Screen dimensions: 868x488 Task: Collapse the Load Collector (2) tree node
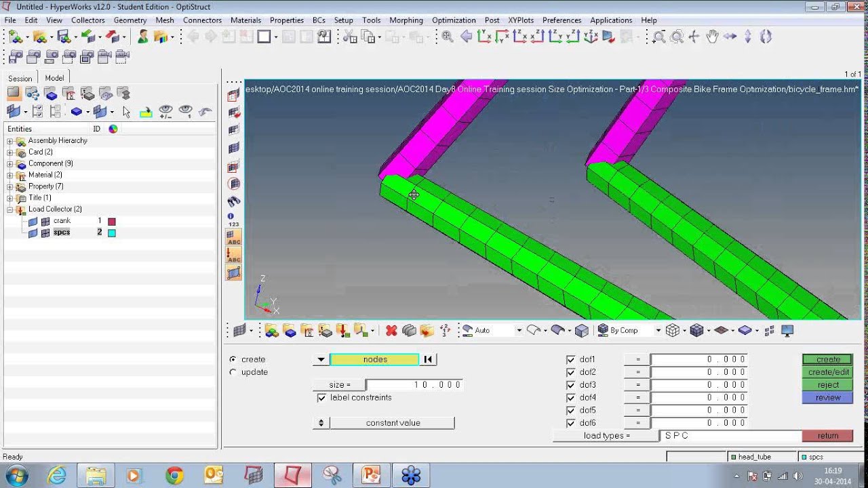(x=9, y=209)
